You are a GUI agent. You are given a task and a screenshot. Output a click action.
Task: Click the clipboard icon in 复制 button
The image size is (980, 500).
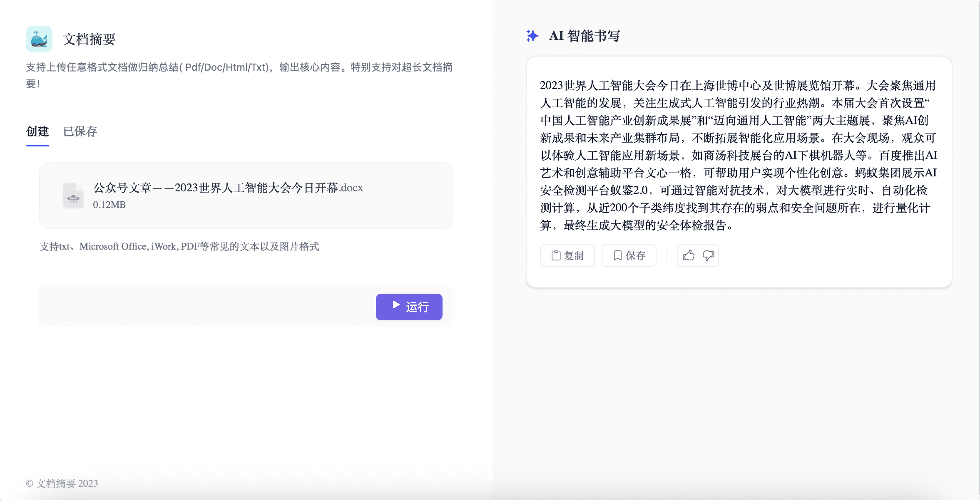(556, 255)
